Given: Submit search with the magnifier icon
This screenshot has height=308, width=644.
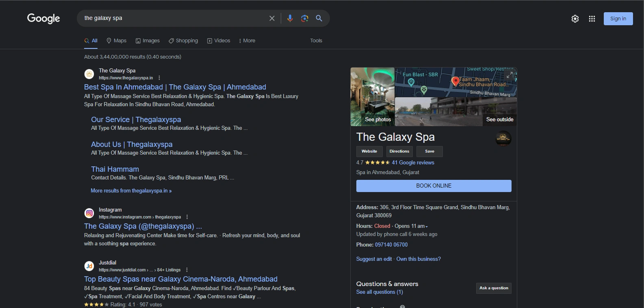Looking at the screenshot, I should 319,18.
